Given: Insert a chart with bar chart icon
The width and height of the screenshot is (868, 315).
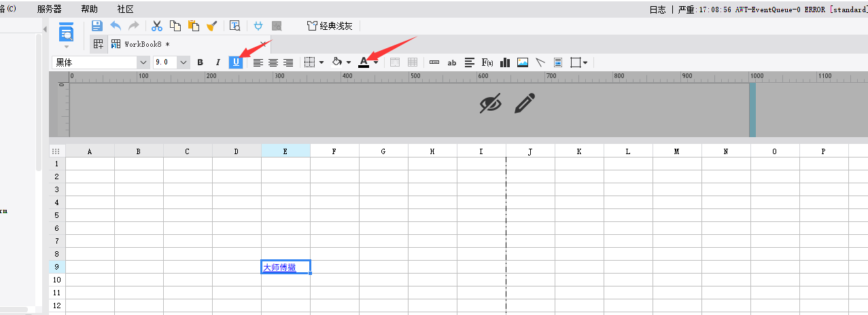Looking at the screenshot, I should coord(505,62).
